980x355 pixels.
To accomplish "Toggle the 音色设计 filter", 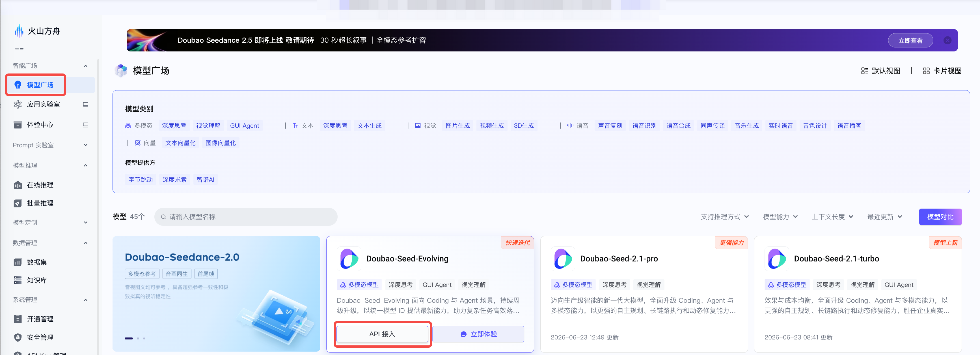I will coord(815,125).
